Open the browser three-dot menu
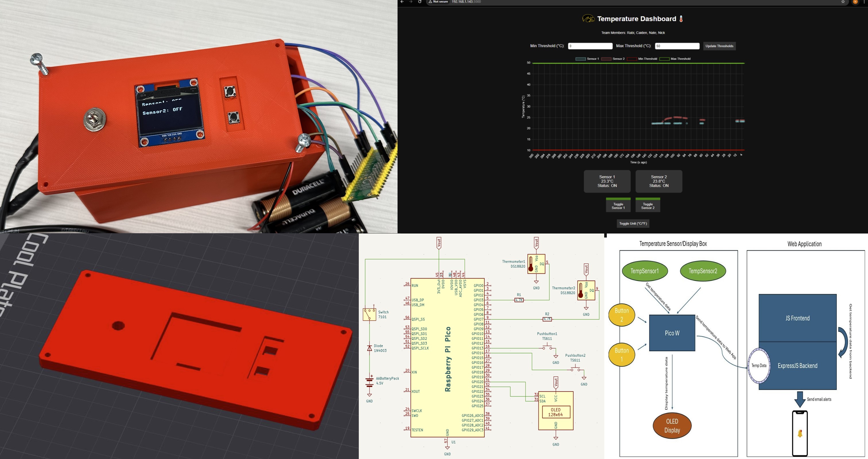Screen dimensions: 868x459 (x=864, y=2)
